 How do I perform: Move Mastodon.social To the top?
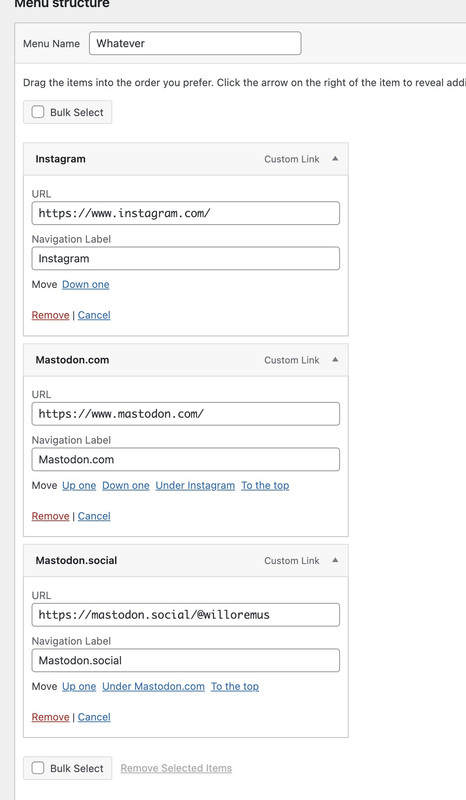coord(235,687)
